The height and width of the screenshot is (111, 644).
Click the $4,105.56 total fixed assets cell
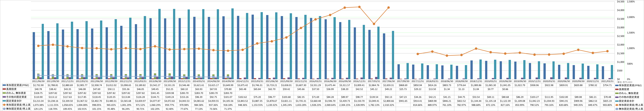click(228, 101)
